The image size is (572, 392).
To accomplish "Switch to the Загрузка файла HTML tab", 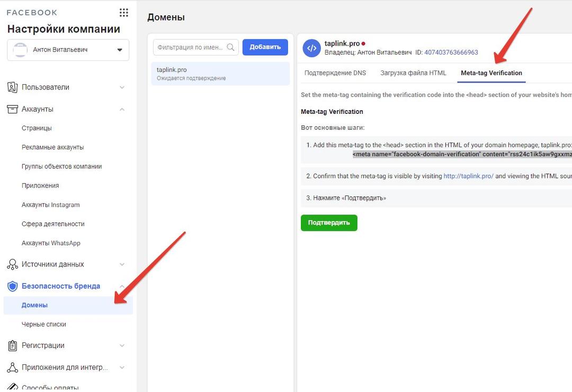I will click(413, 73).
